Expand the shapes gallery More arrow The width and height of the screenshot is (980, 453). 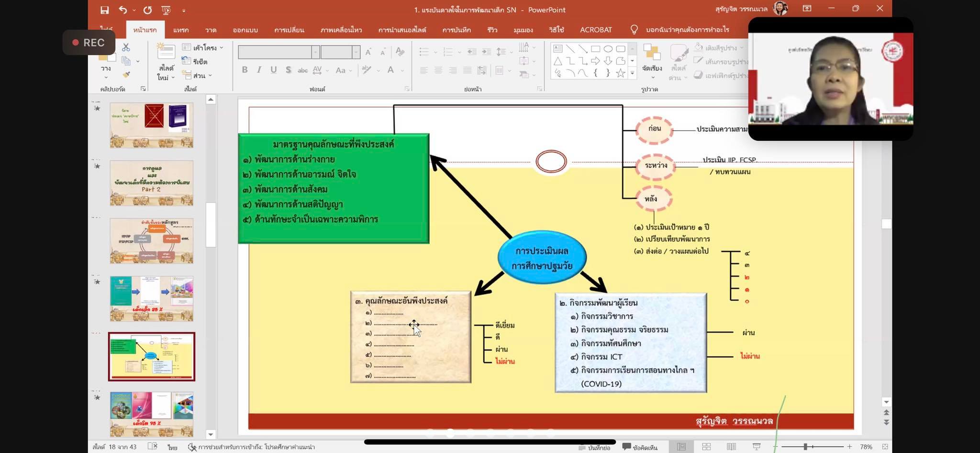pyautogui.click(x=633, y=73)
